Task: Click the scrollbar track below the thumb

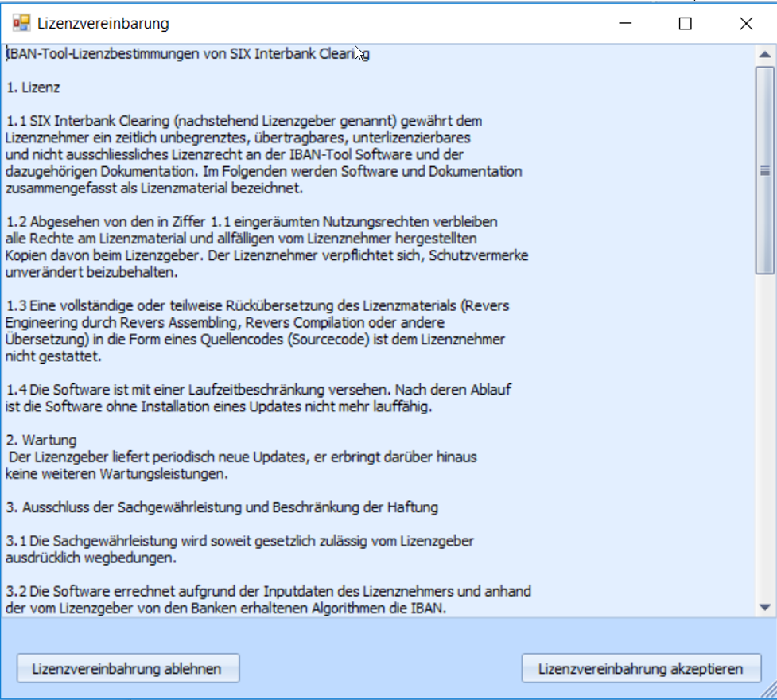Action: 764,436
